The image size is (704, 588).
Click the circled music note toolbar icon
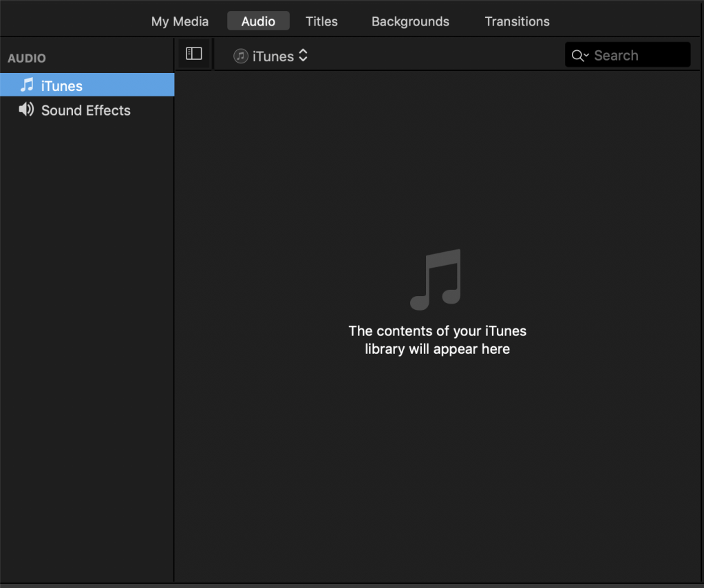[x=241, y=56]
